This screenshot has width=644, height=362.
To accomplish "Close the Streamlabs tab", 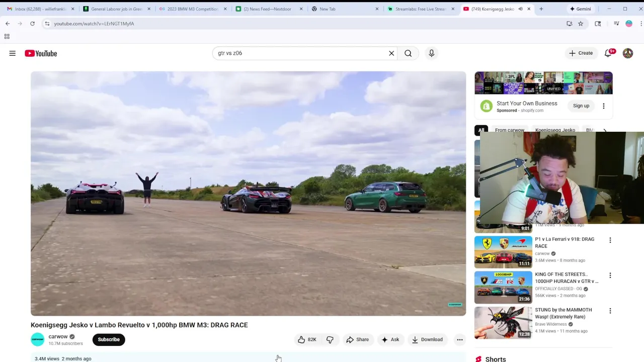I will pos(453,9).
